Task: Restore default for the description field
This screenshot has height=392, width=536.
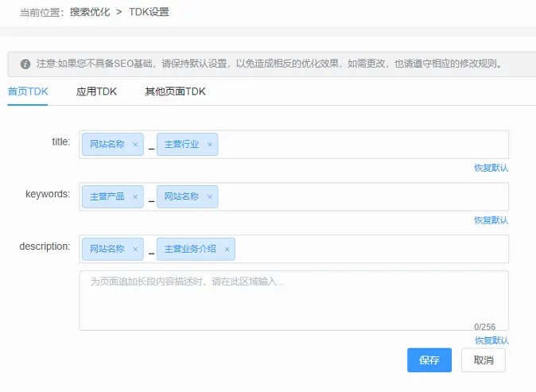Action: [x=491, y=340]
